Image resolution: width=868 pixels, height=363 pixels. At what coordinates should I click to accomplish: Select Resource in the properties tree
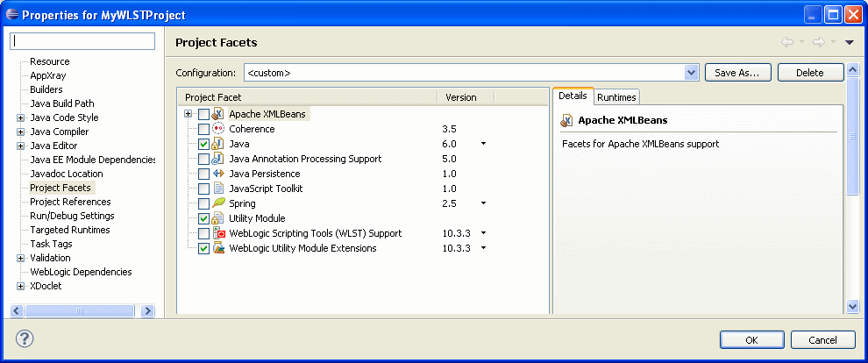tap(50, 61)
